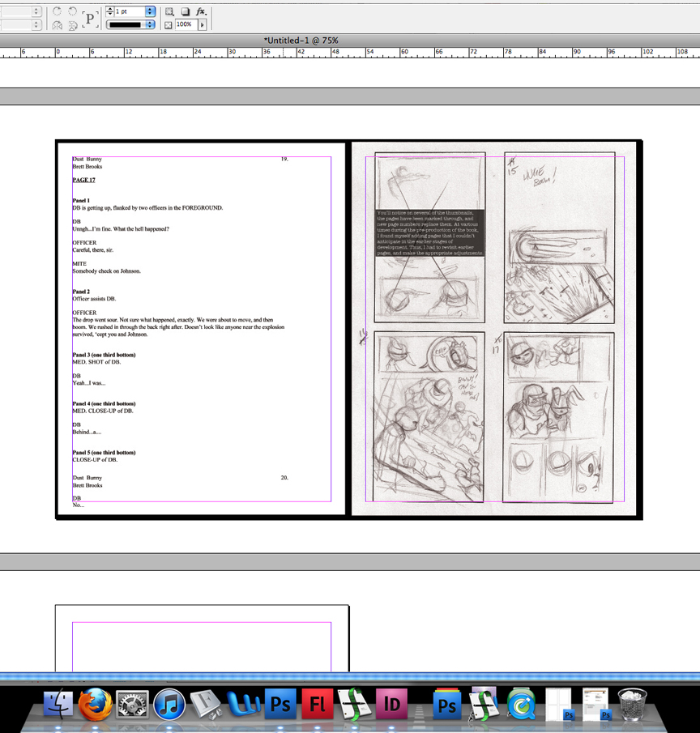
Task: Open the opacity slider arrow
Action: (x=202, y=25)
